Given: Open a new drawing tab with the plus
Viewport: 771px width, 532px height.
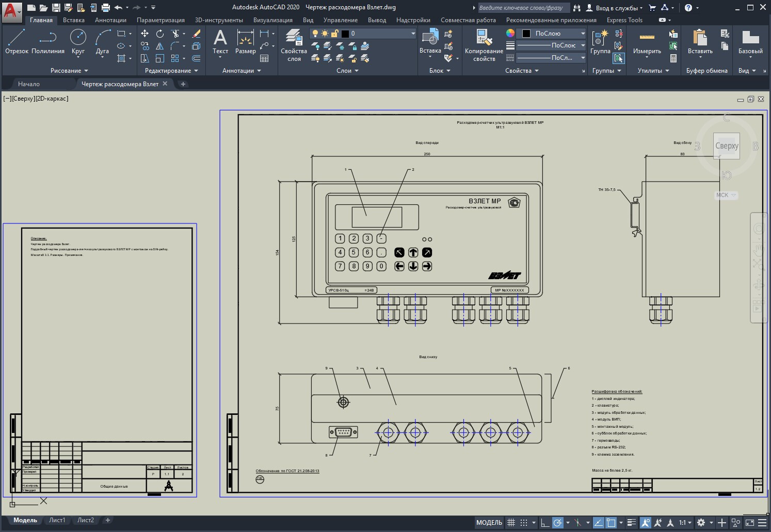Looking at the screenshot, I should (x=183, y=84).
